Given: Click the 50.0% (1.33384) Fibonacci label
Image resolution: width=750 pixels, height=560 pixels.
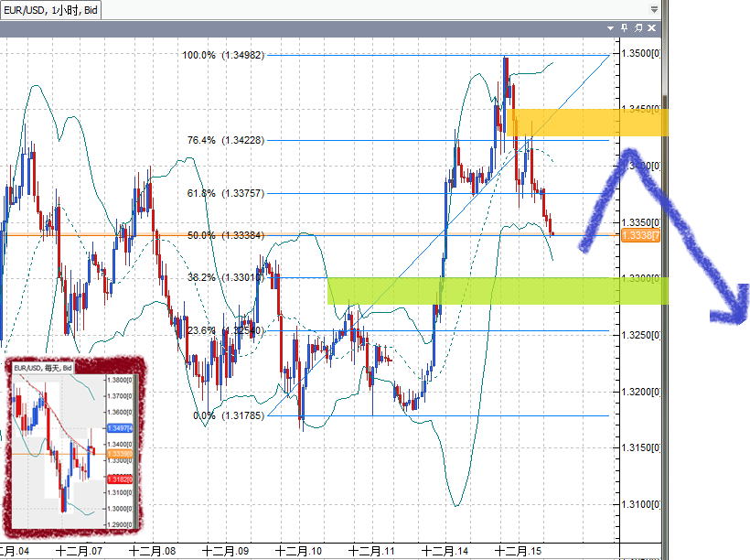Looking at the screenshot, I should tap(225, 235).
